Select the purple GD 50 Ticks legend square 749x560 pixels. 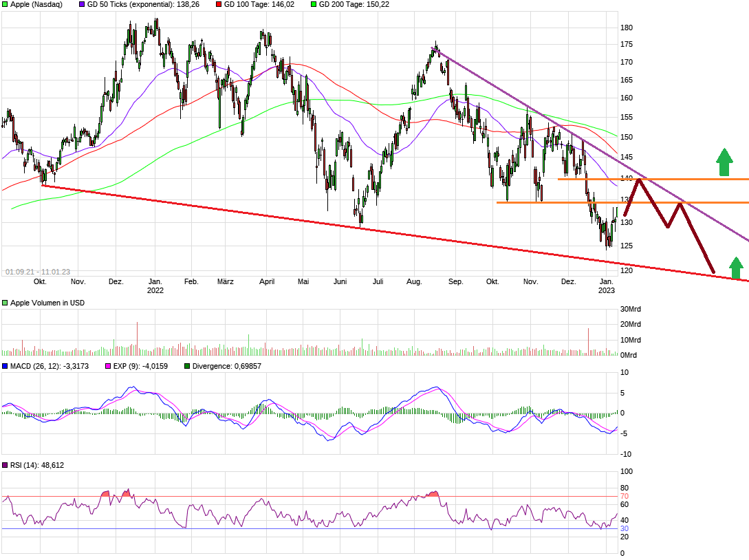(81, 5)
